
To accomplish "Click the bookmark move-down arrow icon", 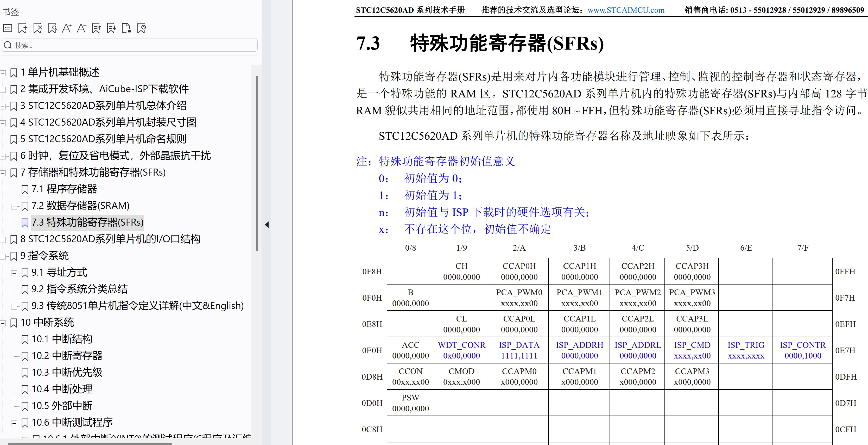I will (111, 28).
